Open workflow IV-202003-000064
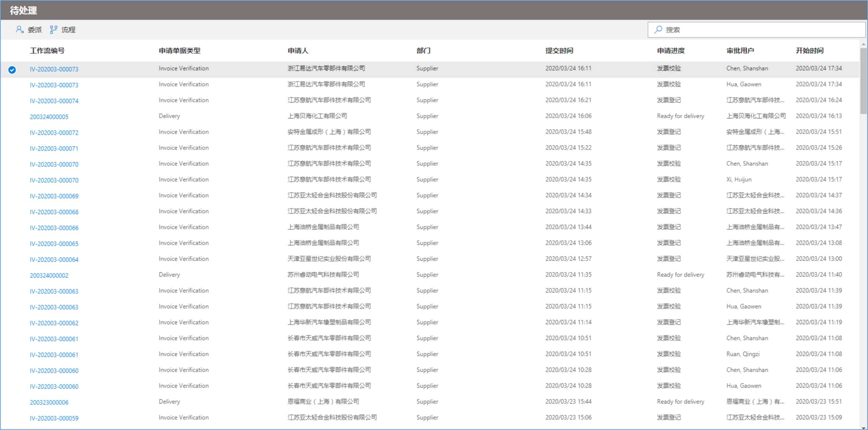The image size is (868, 430). tap(54, 259)
